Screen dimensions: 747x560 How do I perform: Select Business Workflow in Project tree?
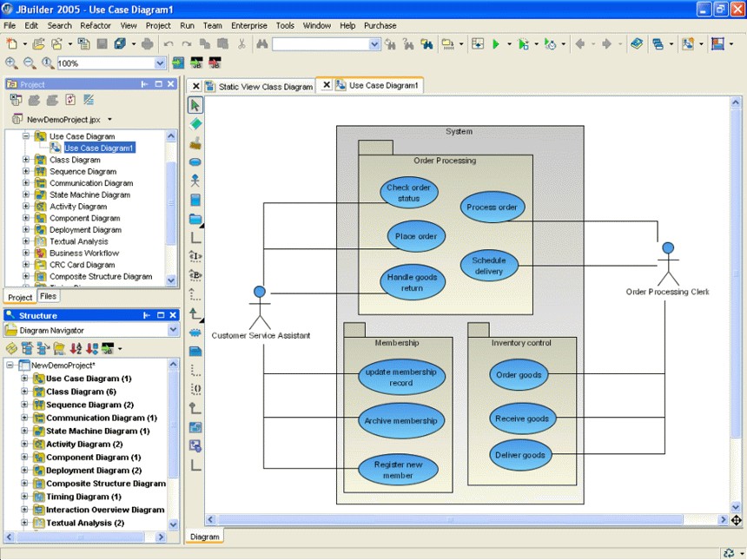[x=84, y=253]
